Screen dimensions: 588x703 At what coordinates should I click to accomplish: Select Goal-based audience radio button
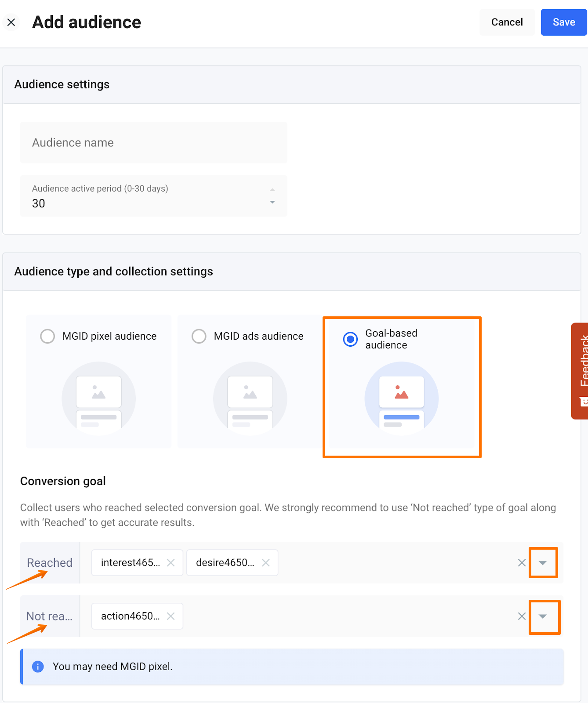pos(350,339)
